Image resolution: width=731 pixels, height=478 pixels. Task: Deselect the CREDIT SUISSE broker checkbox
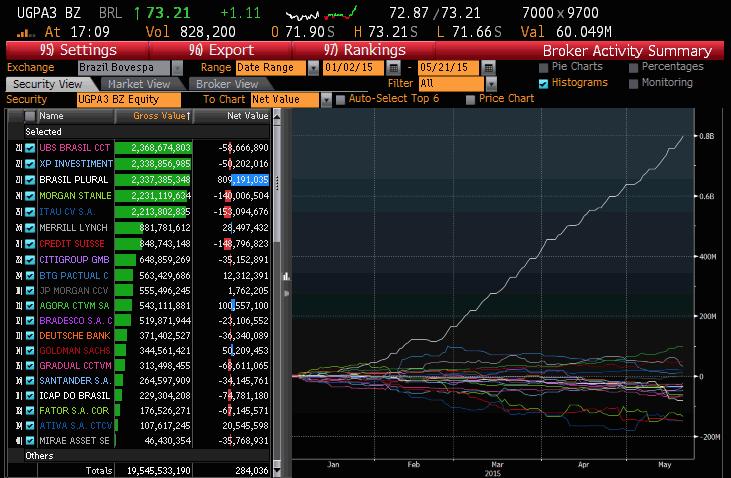click(29, 243)
